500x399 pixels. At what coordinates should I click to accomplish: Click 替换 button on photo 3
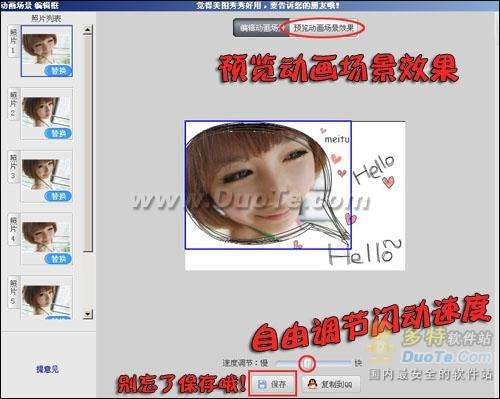(58, 196)
